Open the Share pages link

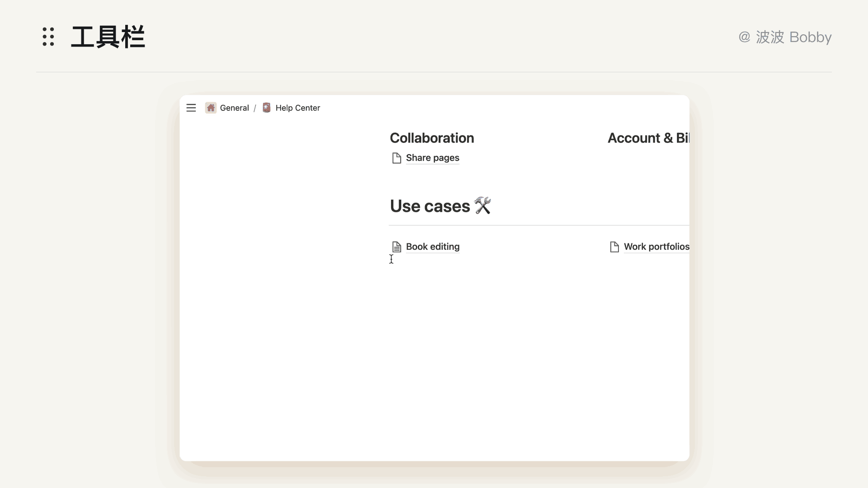tap(432, 158)
